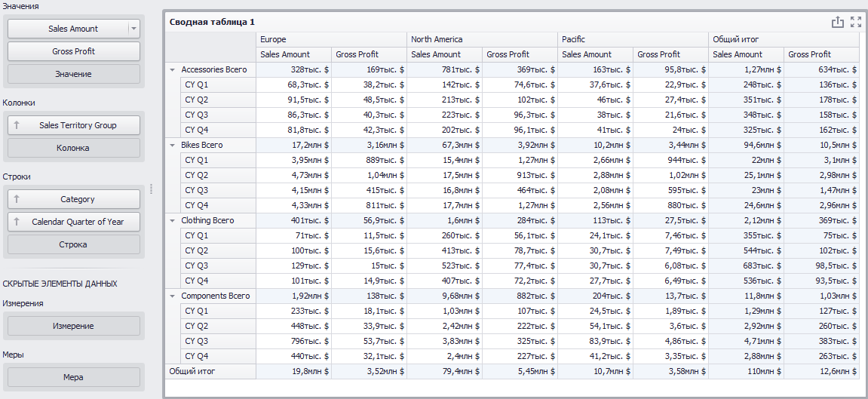The image size is (868, 399).
Task: Select the CY Q2 row under Clothing
Action: point(218,250)
